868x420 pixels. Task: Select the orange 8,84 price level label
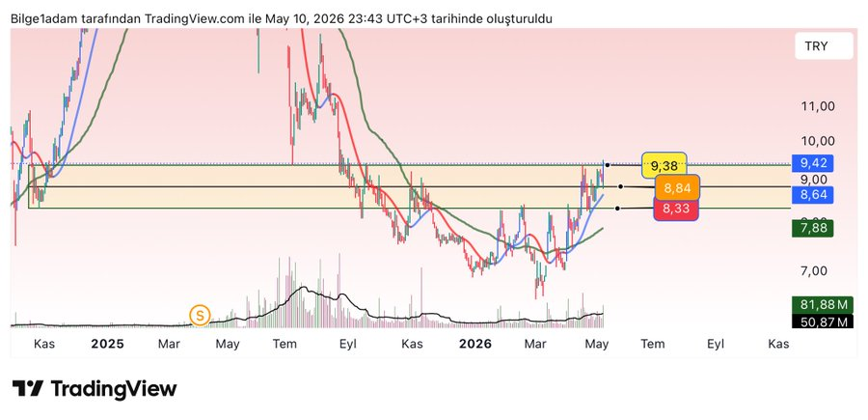(x=678, y=188)
